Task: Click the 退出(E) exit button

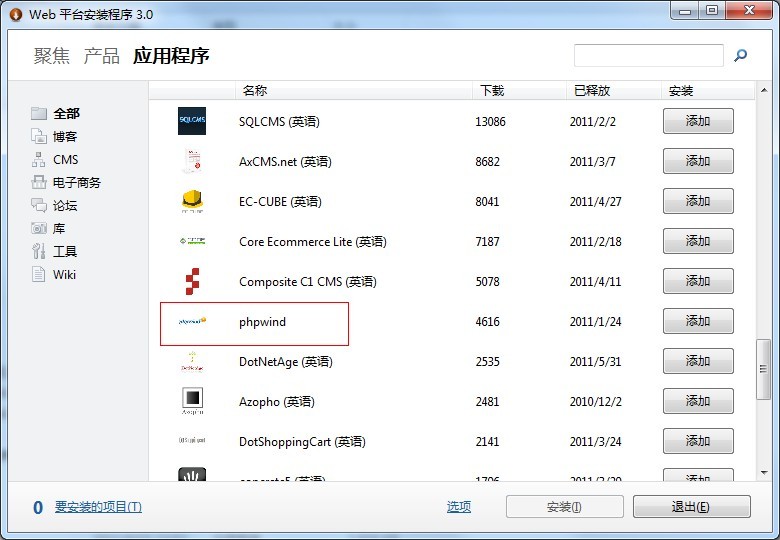Action: 691,507
